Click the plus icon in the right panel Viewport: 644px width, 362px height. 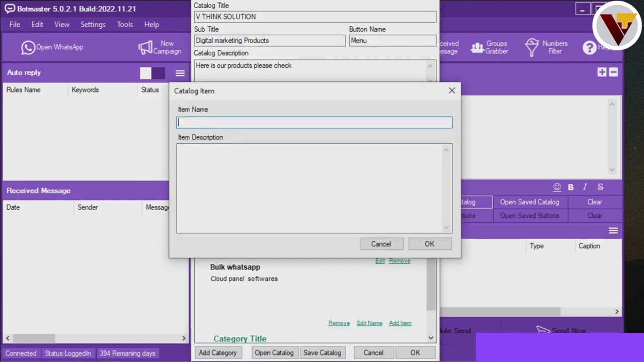(602, 72)
